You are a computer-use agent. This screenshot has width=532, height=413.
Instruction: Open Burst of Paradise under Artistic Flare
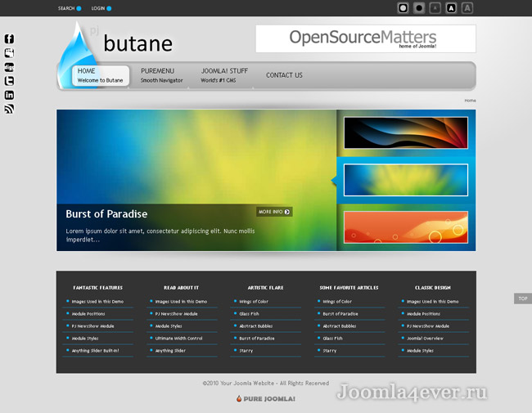(x=257, y=338)
